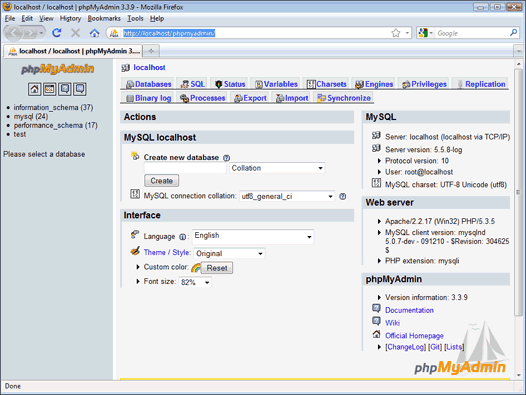The height and width of the screenshot is (395, 526).
Task: Open the Binary log tab
Action: [148, 98]
